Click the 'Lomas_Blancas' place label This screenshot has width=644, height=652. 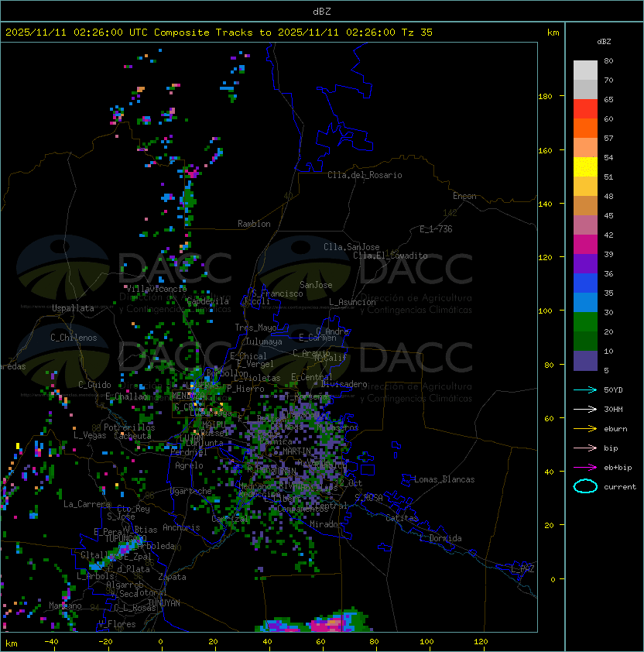444,479
